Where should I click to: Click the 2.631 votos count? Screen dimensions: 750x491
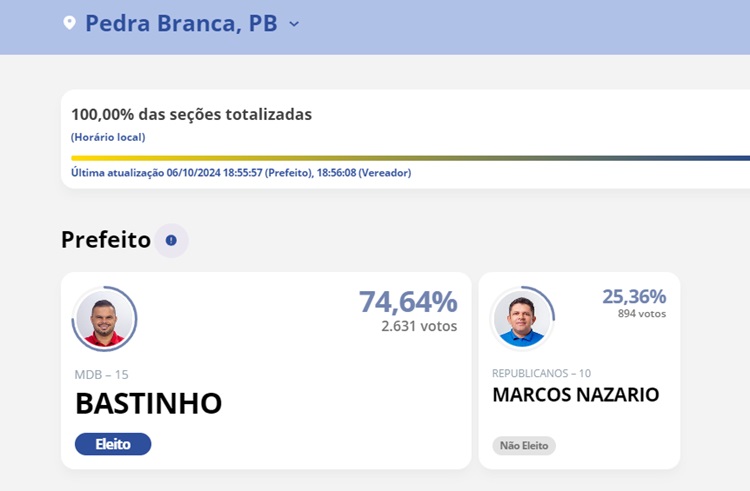[419, 326]
